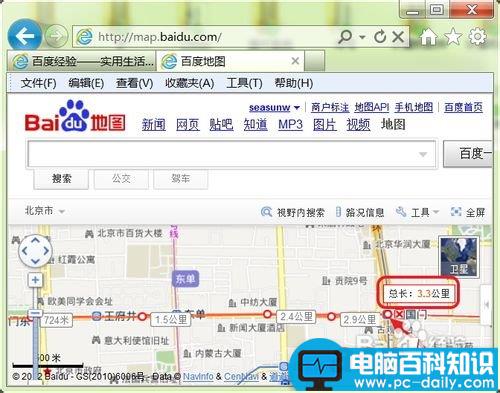Expand address bar search dropdown arrow
The width and height of the screenshot is (500, 393).
(x=362, y=37)
